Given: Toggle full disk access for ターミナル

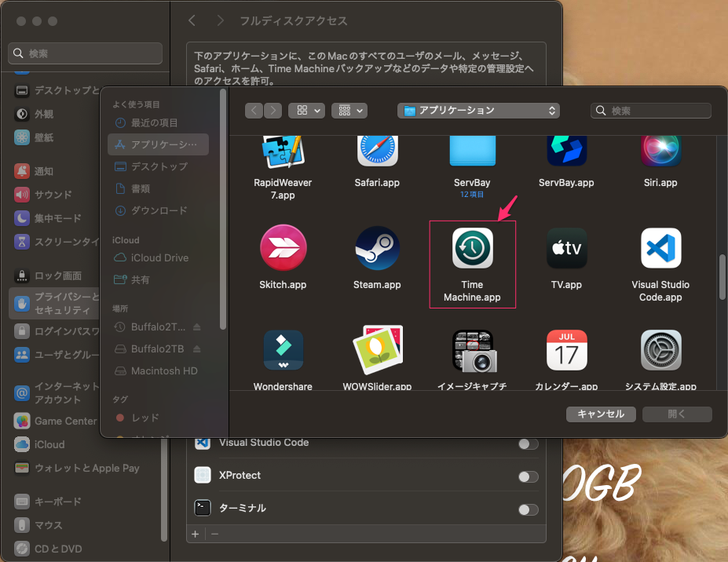Looking at the screenshot, I should tap(529, 509).
